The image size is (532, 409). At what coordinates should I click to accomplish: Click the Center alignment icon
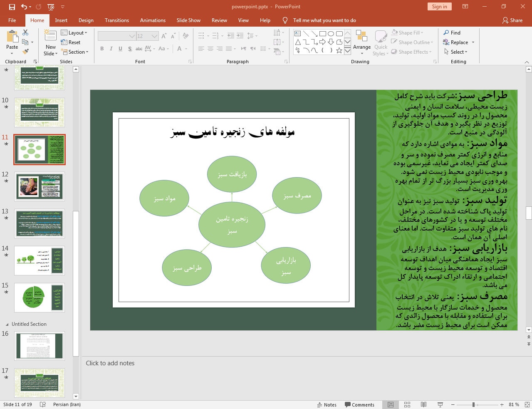(x=210, y=49)
